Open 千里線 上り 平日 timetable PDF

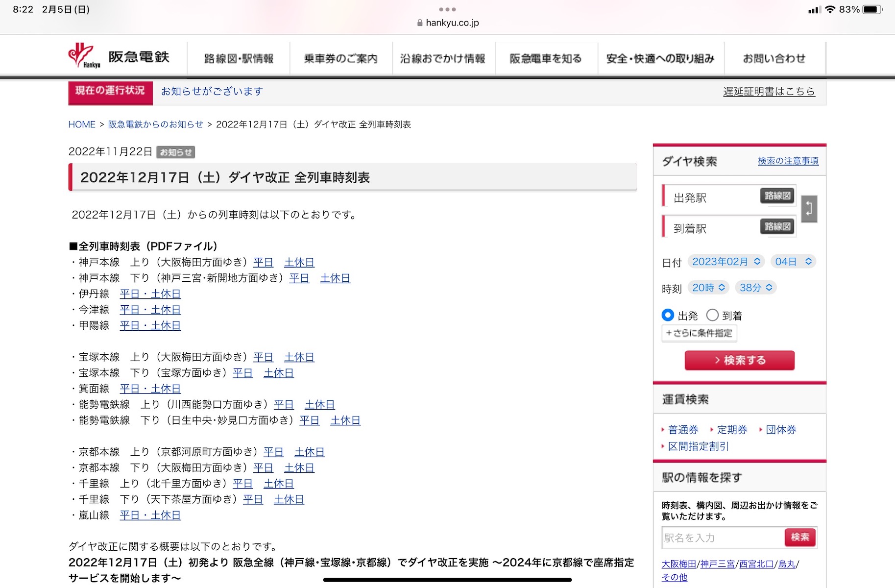242,484
